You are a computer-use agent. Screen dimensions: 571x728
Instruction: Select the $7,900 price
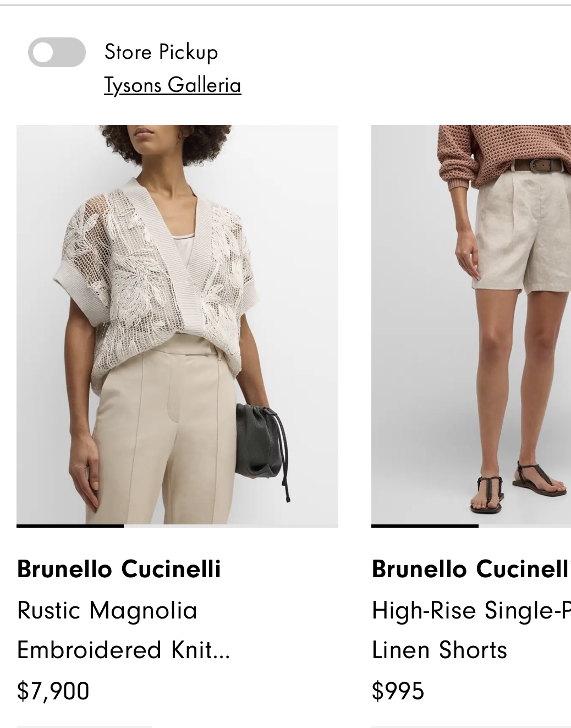click(53, 691)
